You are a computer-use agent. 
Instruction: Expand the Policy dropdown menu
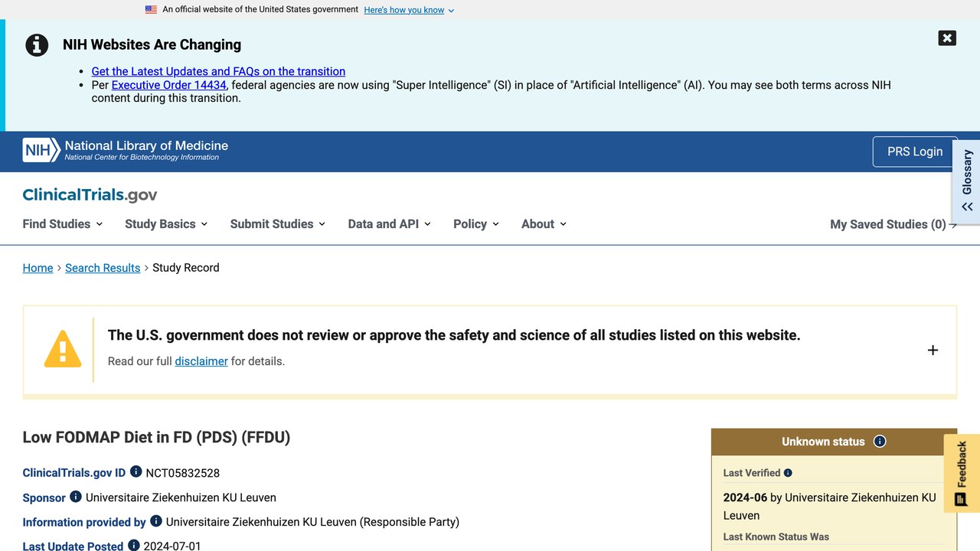pos(476,224)
